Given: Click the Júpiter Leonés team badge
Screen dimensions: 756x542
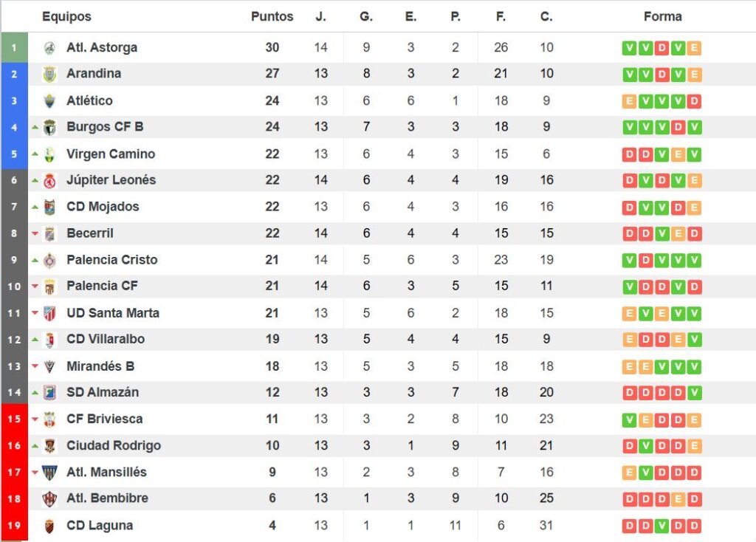Looking at the screenshot, I should [49, 180].
